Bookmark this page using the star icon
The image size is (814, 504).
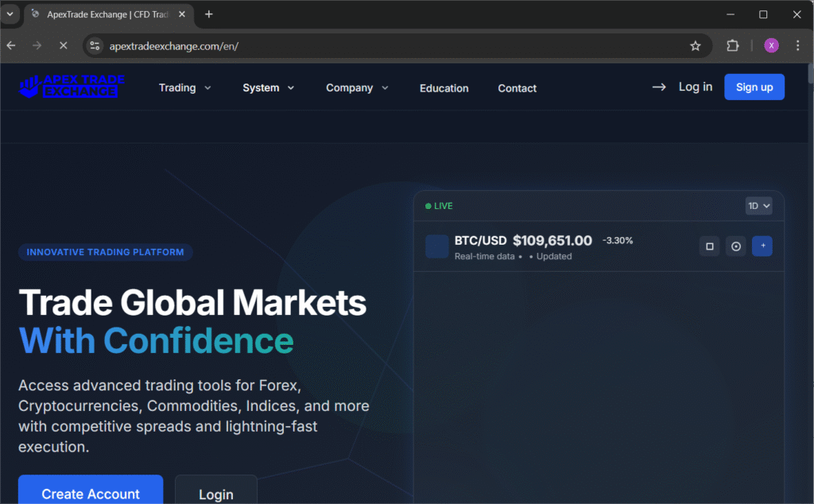point(696,45)
